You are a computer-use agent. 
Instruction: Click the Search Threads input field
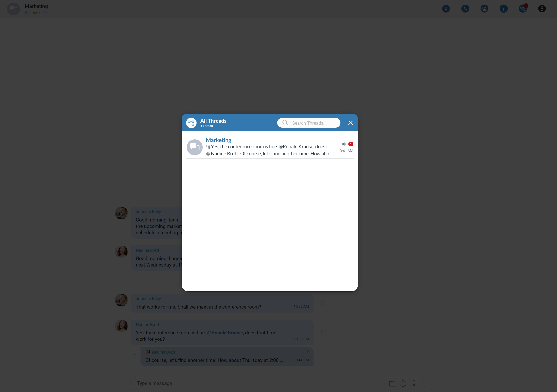click(x=309, y=123)
